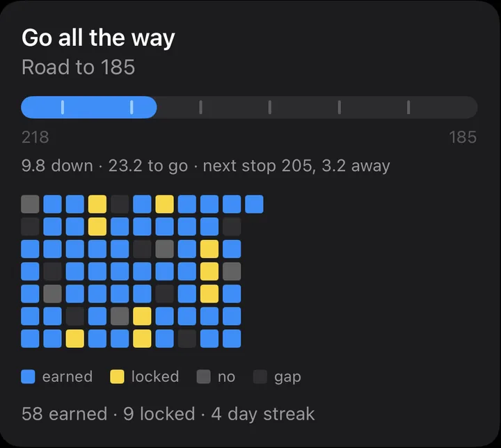Select the dark gap square ending the second row

pos(232,227)
